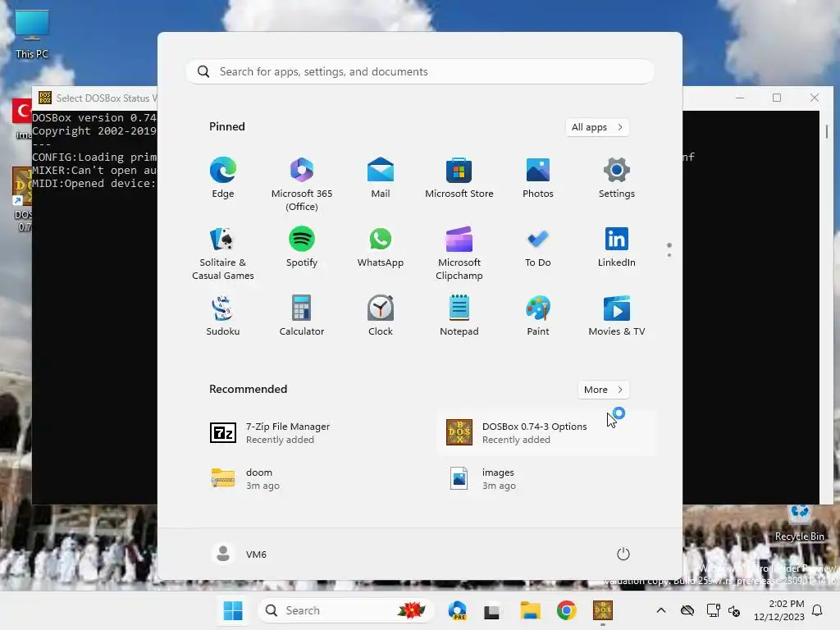
Task: Show More recommended items
Action: (x=603, y=390)
